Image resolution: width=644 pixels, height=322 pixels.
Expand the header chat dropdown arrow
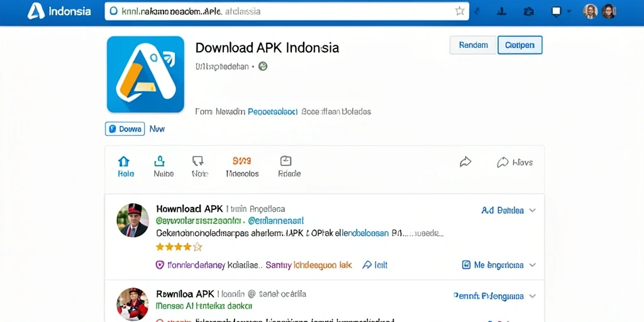point(569,11)
